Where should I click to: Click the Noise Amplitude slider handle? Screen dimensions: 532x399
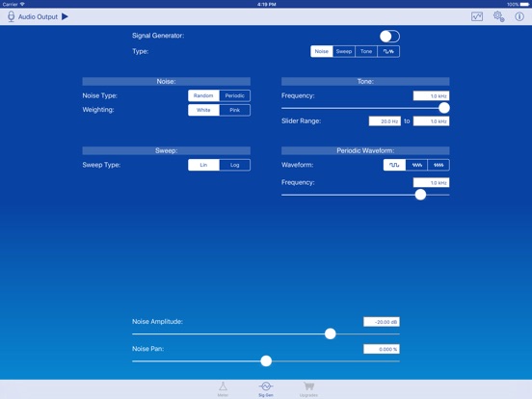tap(331, 333)
